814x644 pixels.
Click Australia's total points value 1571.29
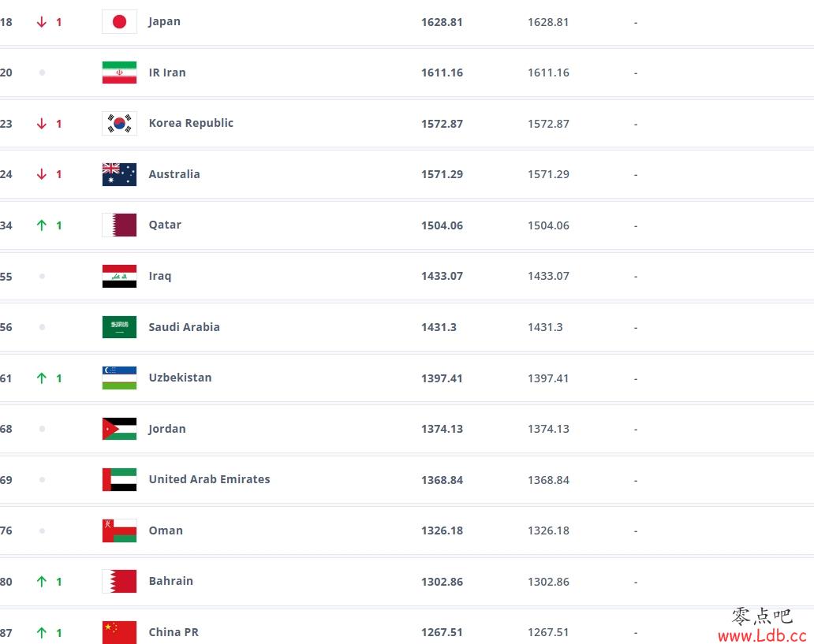(x=442, y=174)
